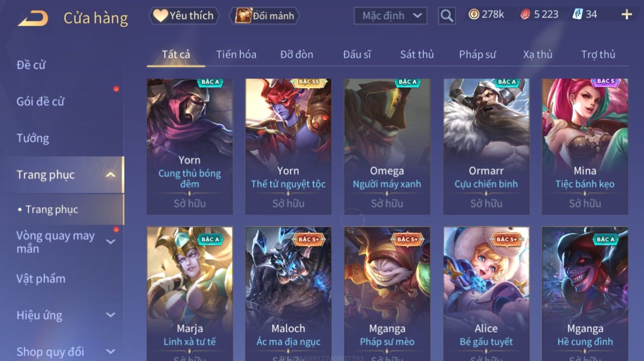This screenshot has height=361, width=644.
Task: Tap the plus icon to add currency
Action: pos(626,15)
